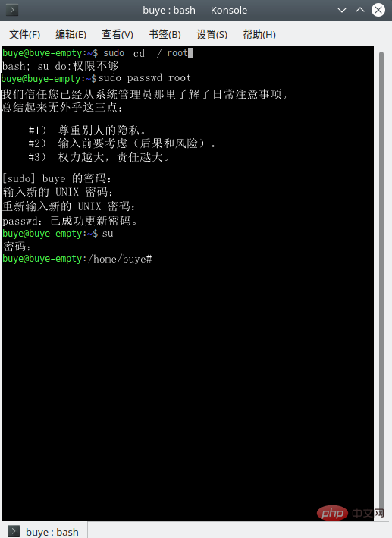The image size is (392, 538).
Task: Open the 文件(F) menu
Action: tap(25, 34)
